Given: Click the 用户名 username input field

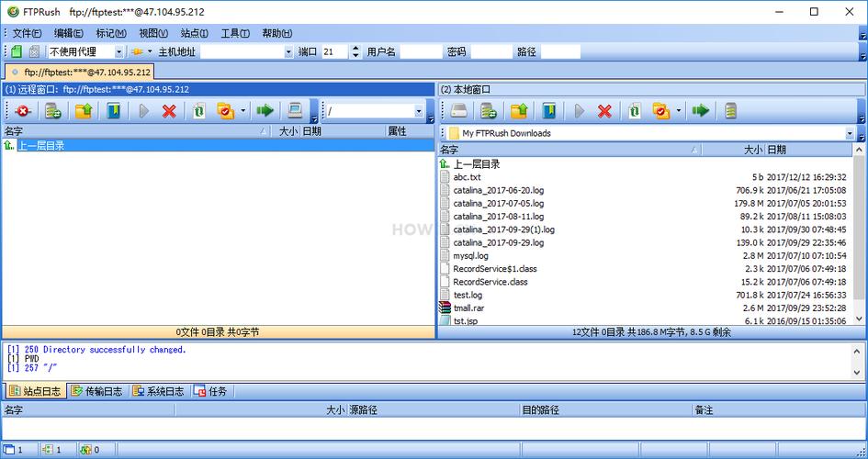Looking at the screenshot, I should [421, 52].
